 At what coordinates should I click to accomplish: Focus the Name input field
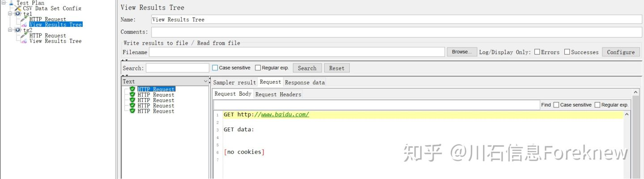click(x=396, y=19)
